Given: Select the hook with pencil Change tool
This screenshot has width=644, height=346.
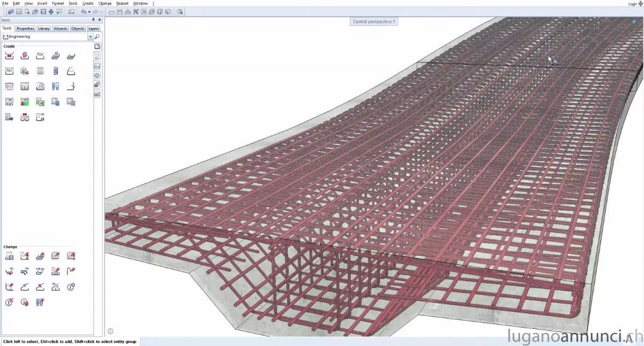Looking at the screenshot, I should coord(71,271).
